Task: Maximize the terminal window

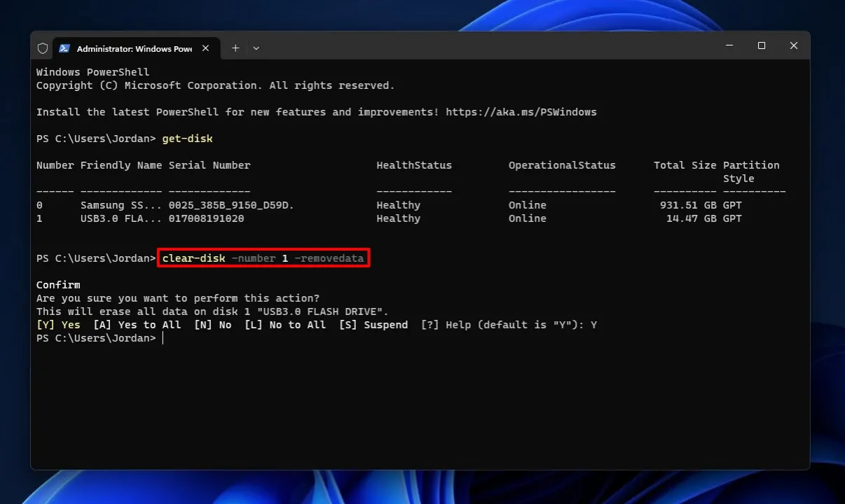Action: (762, 45)
